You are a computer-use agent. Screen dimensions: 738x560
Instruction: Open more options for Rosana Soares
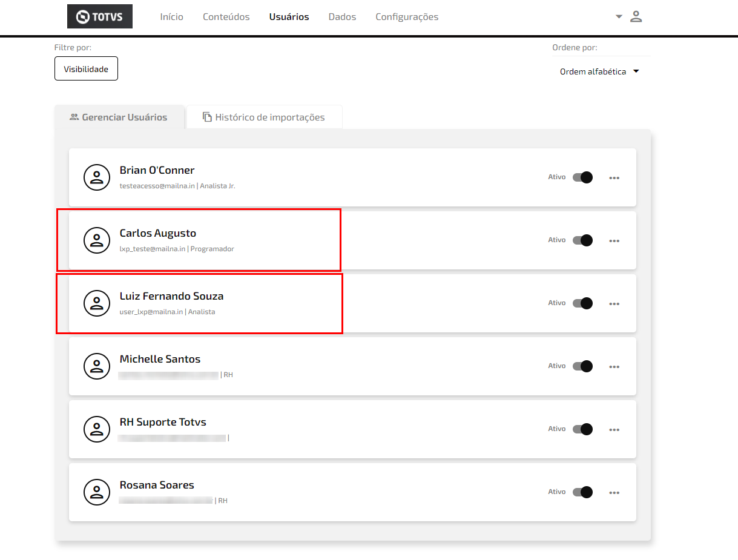614,493
